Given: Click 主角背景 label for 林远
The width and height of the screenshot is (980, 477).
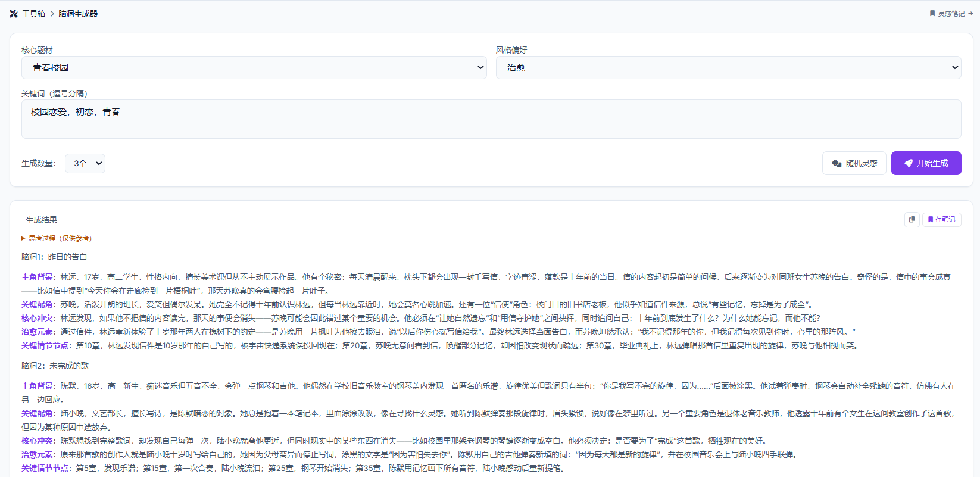Looking at the screenshot, I should point(38,277).
